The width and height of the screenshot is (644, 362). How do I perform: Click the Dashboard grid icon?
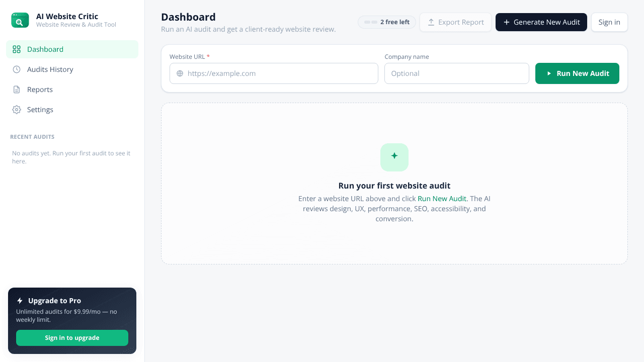17,49
